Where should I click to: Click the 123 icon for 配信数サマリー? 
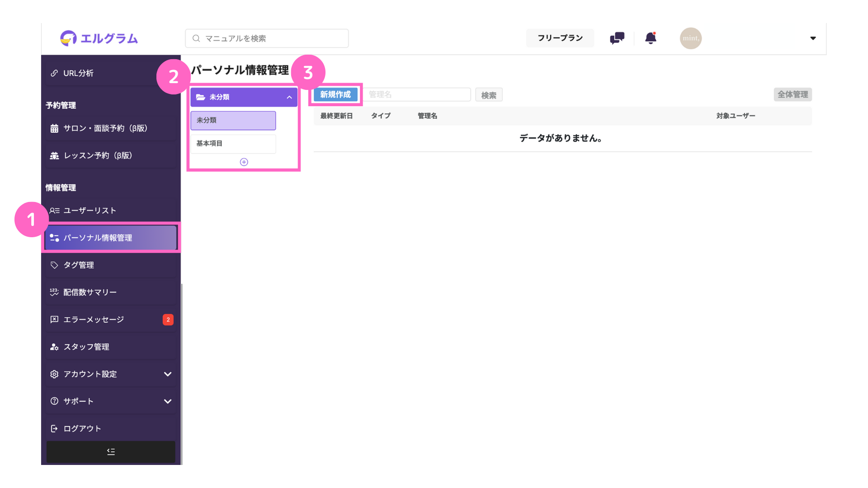[54, 292]
